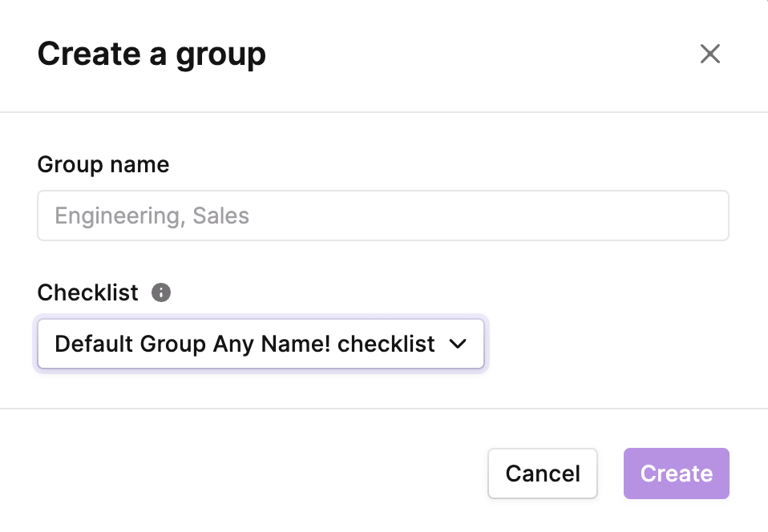Dismiss dialog using the X icon

[710, 54]
